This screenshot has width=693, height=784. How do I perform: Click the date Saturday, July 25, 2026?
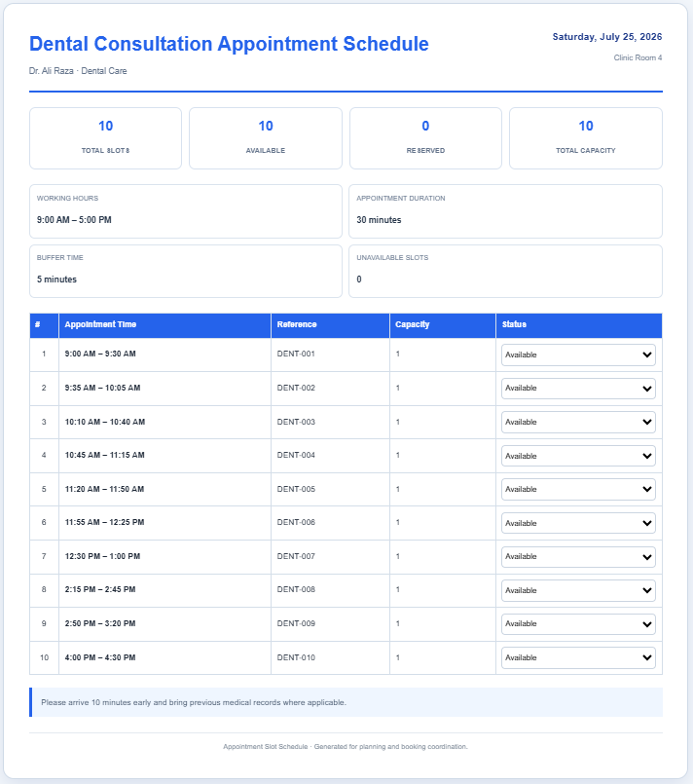[x=607, y=37]
